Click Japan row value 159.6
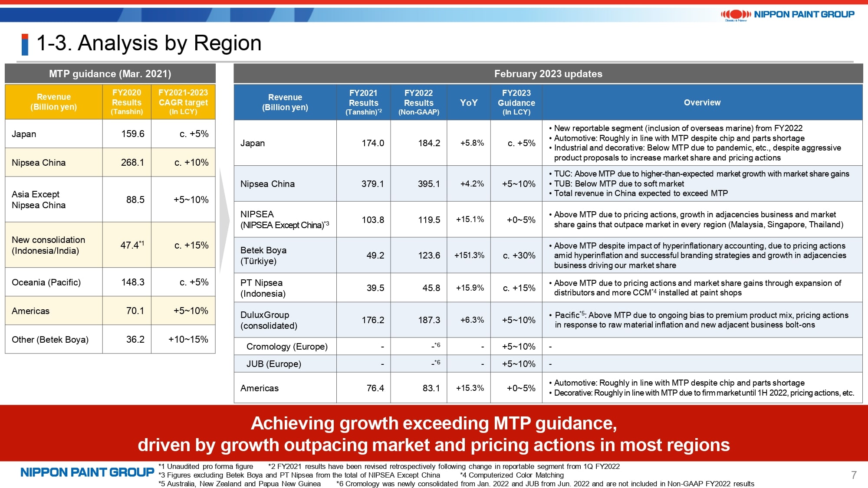868x488 pixels. click(x=133, y=134)
